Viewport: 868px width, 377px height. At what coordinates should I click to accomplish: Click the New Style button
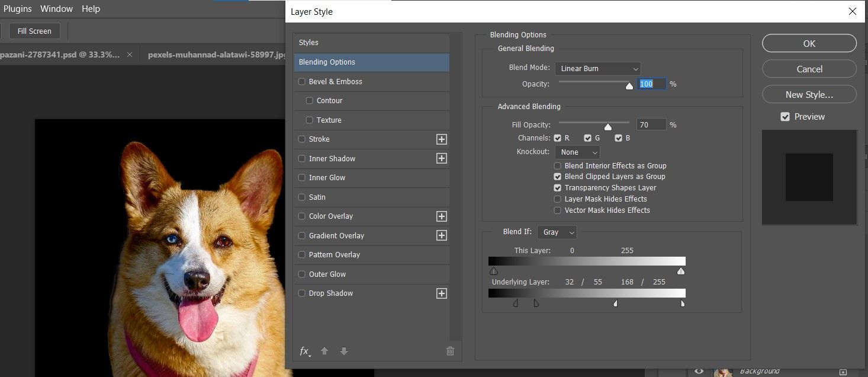tap(809, 94)
